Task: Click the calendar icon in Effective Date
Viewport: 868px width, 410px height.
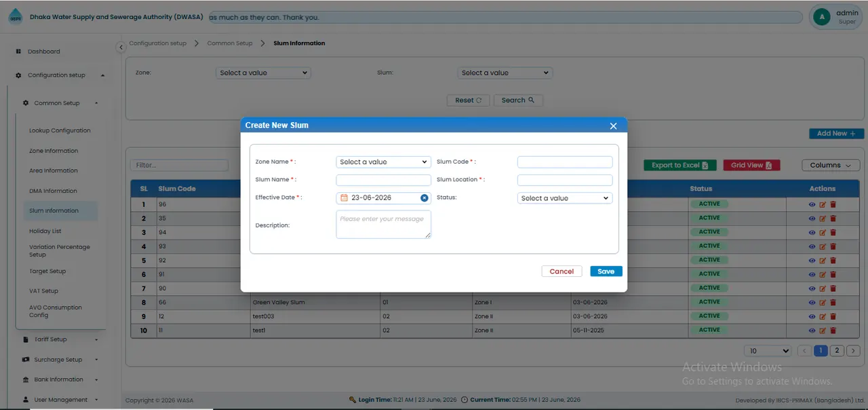Action: tap(344, 198)
